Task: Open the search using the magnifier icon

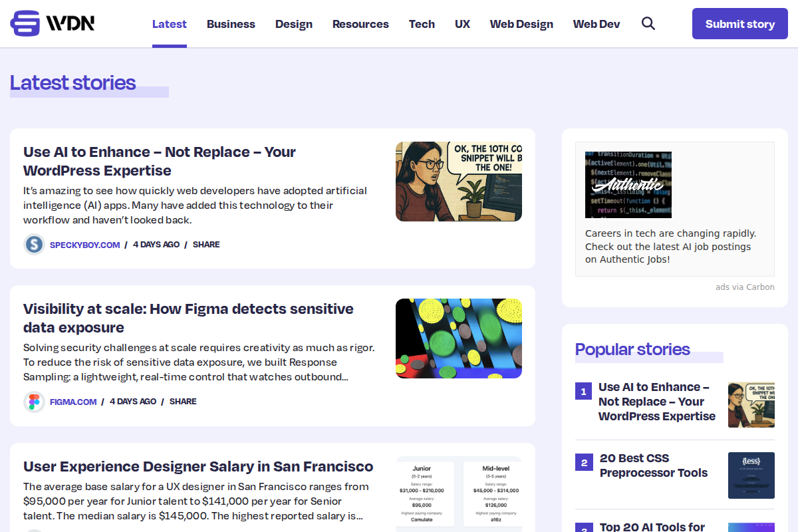Action: pyautogui.click(x=648, y=23)
